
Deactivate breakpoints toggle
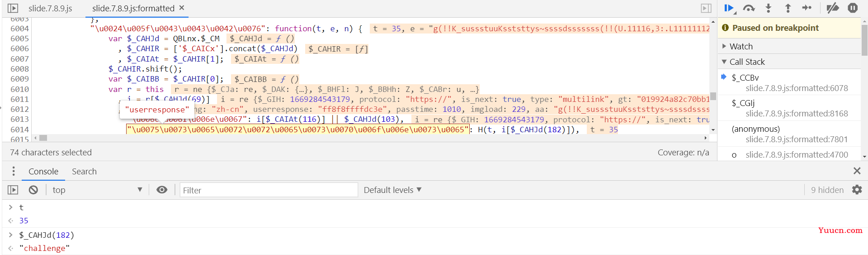click(832, 8)
